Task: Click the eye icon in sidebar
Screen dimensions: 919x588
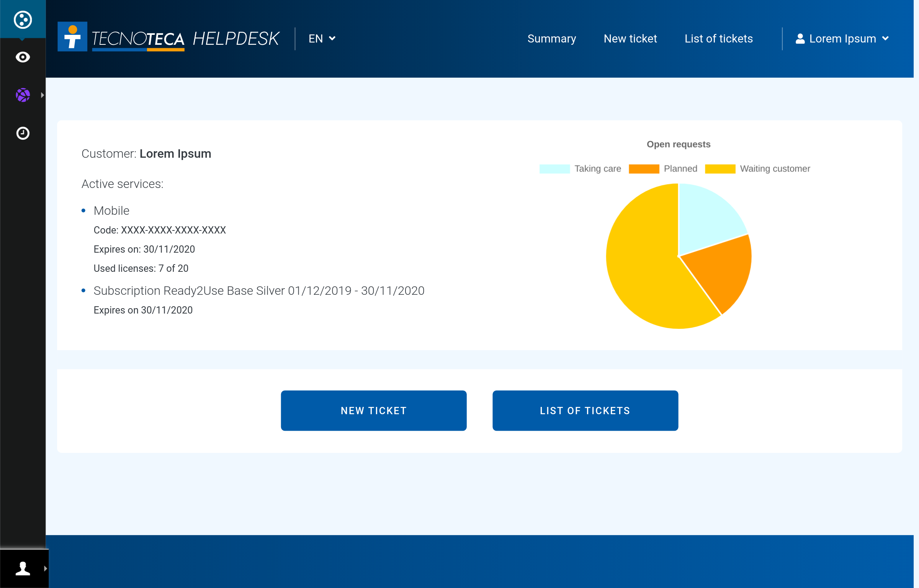Action: [23, 57]
